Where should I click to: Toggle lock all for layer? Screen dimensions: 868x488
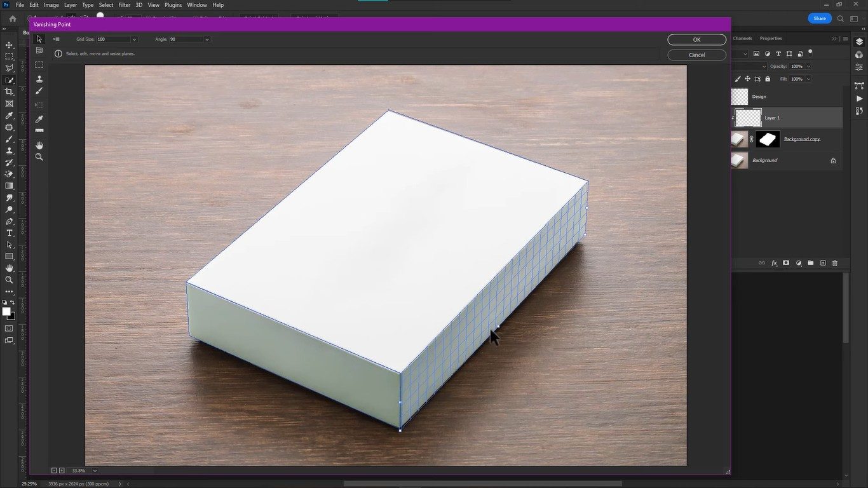coord(768,79)
